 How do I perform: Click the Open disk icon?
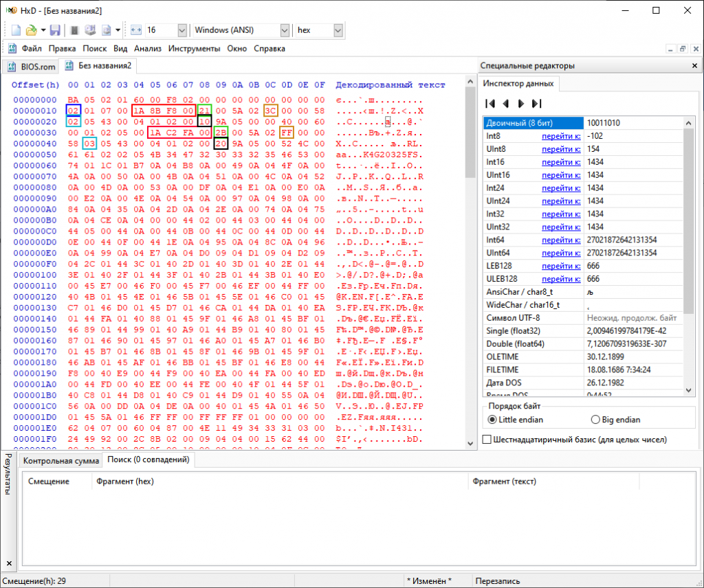click(90, 30)
